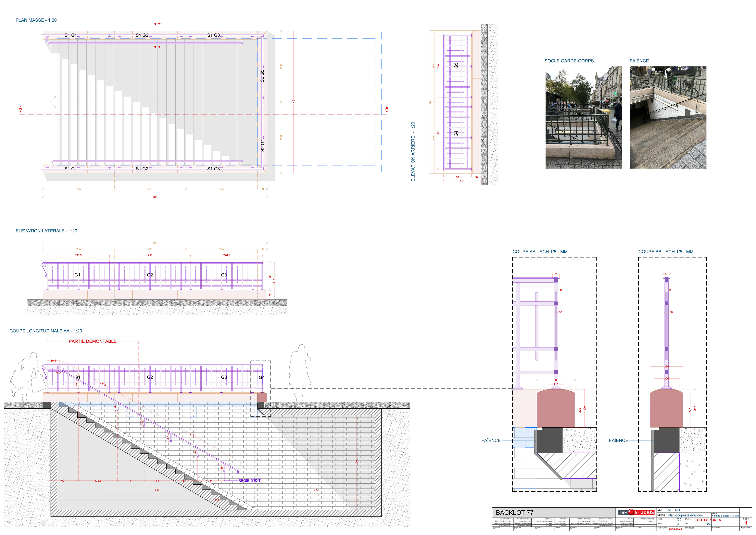756x535 pixels.
Task: Click the stair direction arrow in the plan
Action: click(x=54, y=102)
